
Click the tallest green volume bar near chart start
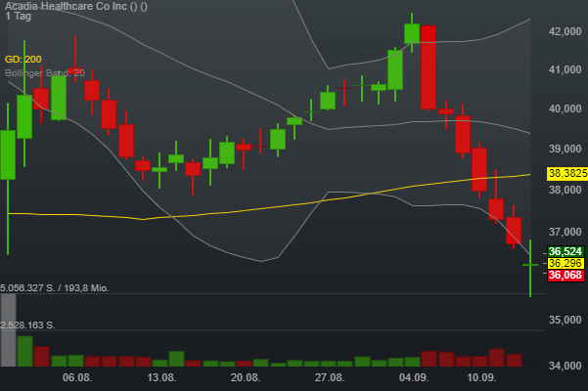pyautogui.click(x=24, y=351)
